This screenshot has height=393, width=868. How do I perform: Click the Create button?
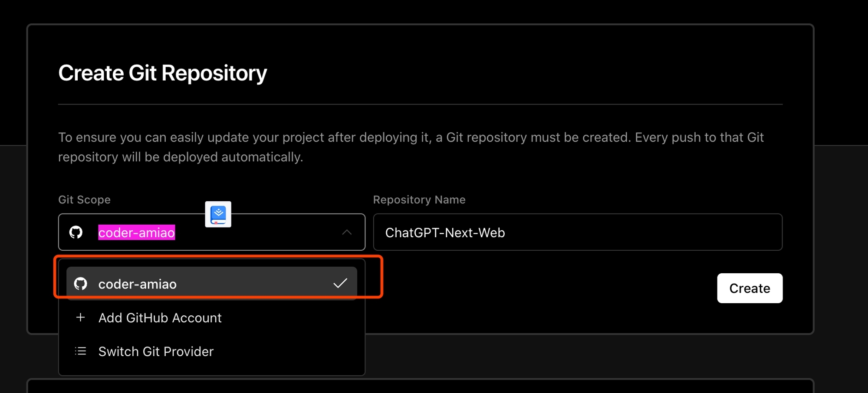point(750,288)
